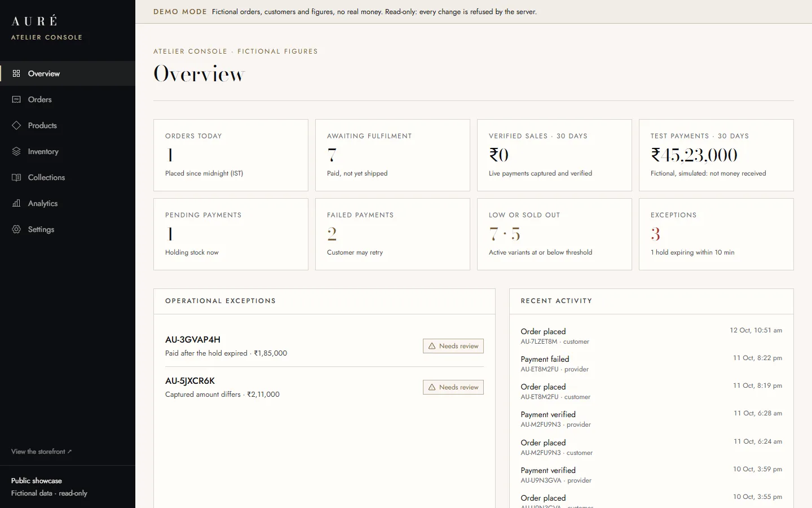The height and width of the screenshot is (508, 812).
Task: Click the Orders list icon in sidebar
Action: (16, 99)
